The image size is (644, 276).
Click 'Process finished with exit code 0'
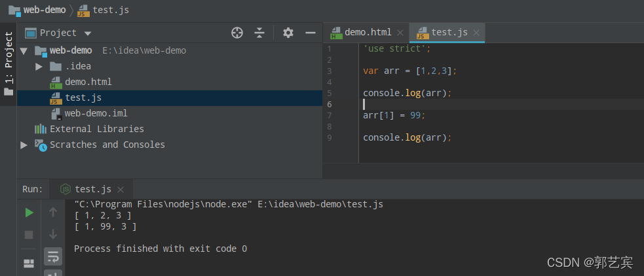(x=161, y=249)
